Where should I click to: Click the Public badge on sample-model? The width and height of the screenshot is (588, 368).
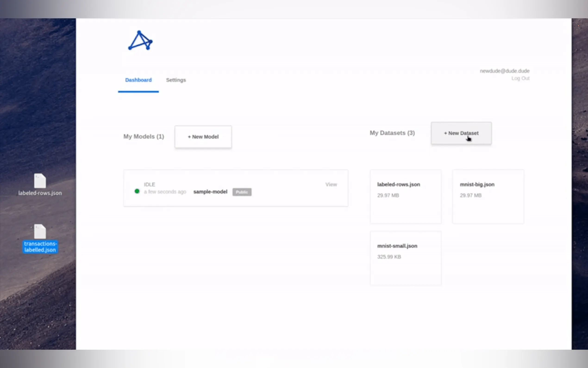coord(242,192)
